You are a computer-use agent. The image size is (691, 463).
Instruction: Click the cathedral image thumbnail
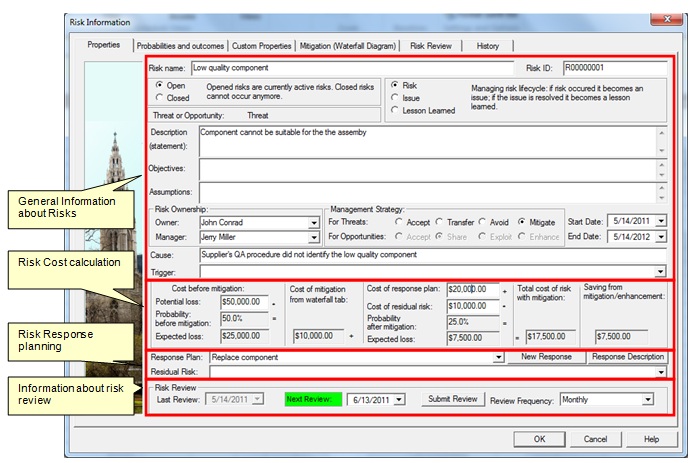(114, 238)
